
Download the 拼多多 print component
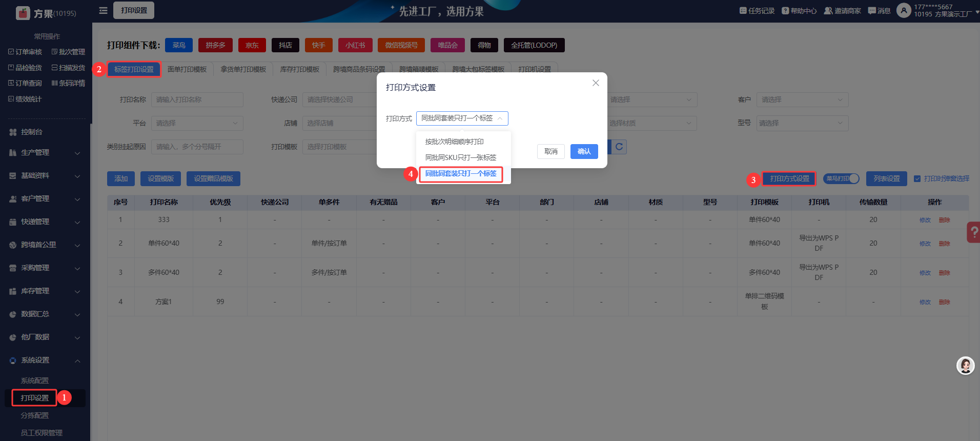pos(215,45)
